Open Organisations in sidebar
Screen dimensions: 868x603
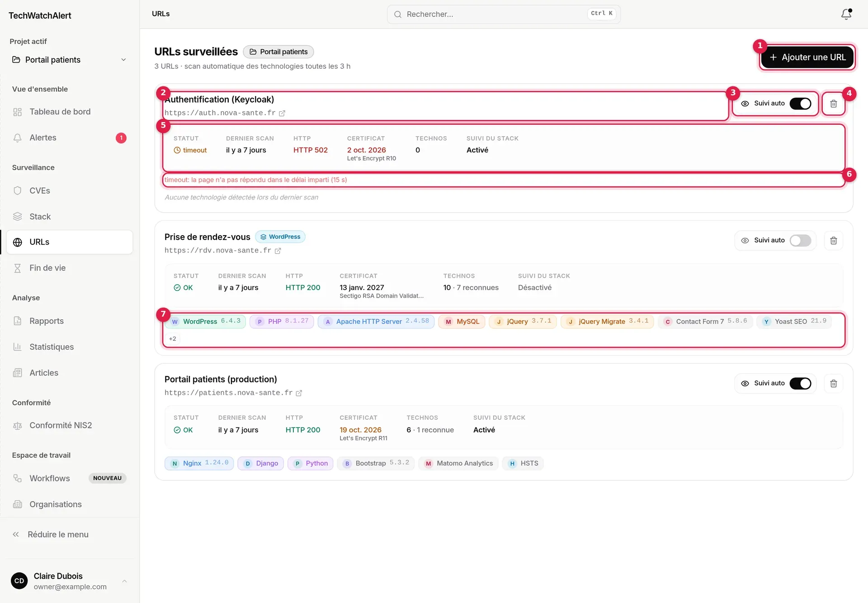click(x=69, y=504)
